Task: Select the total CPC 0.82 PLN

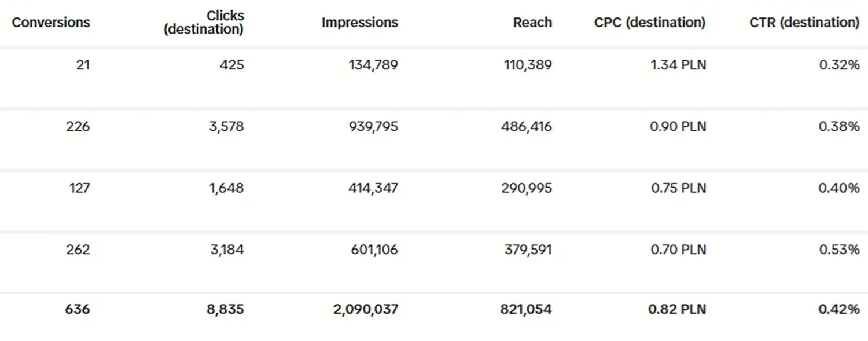Action: click(x=677, y=310)
